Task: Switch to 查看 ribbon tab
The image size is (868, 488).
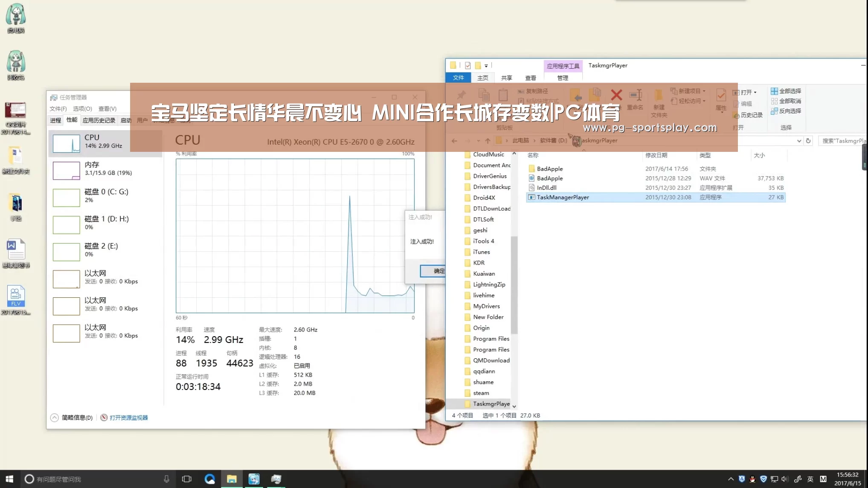Action: [x=531, y=78]
